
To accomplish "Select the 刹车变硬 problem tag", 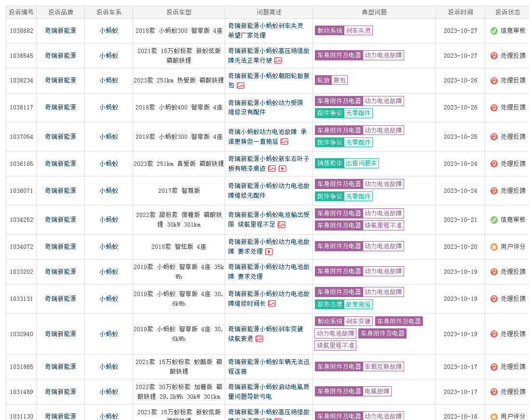I will tap(358, 321).
